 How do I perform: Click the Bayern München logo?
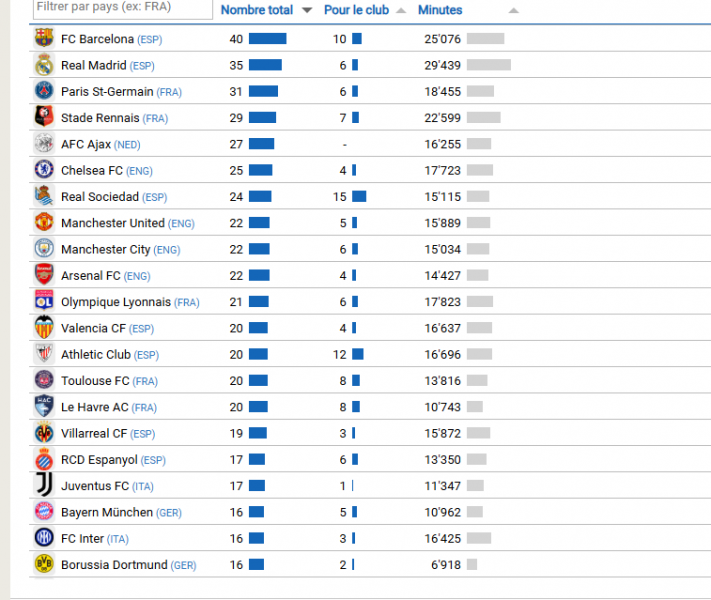click(x=44, y=511)
